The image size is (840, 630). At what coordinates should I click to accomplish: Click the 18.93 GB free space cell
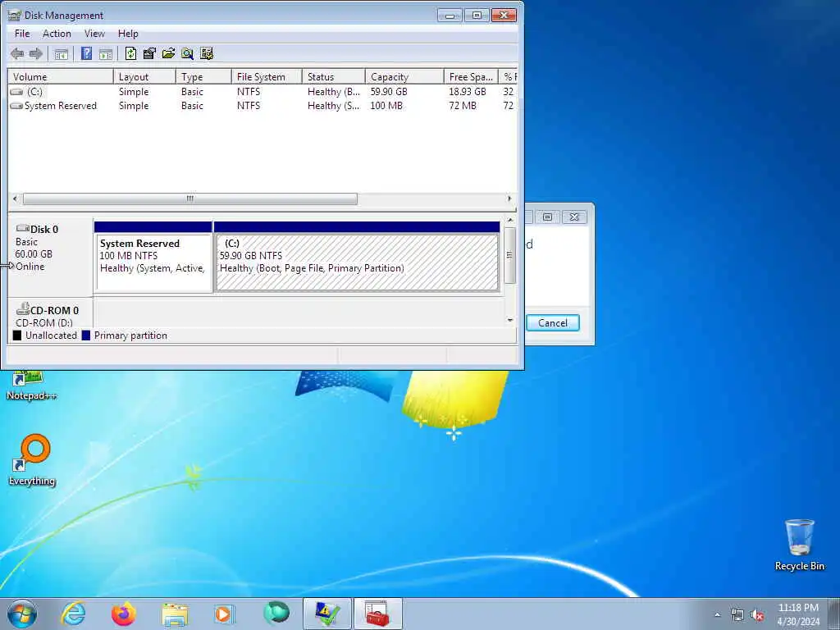[467, 92]
